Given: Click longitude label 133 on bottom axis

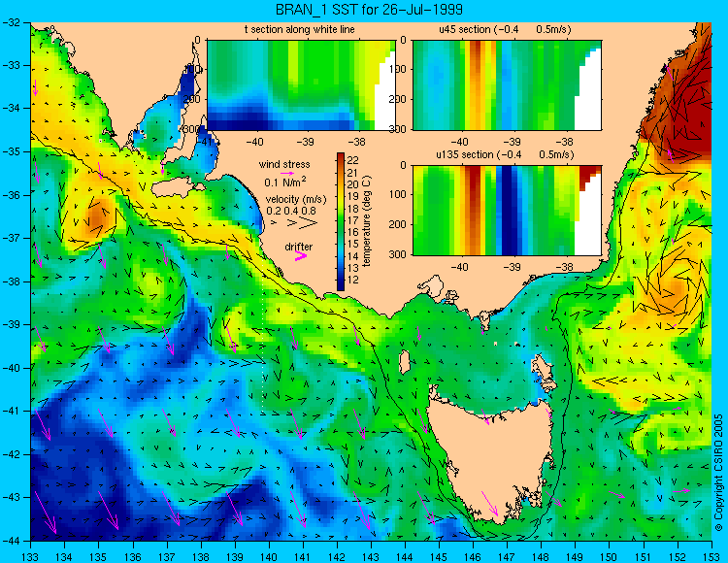Looking at the screenshot, I should click(x=30, y=556).
